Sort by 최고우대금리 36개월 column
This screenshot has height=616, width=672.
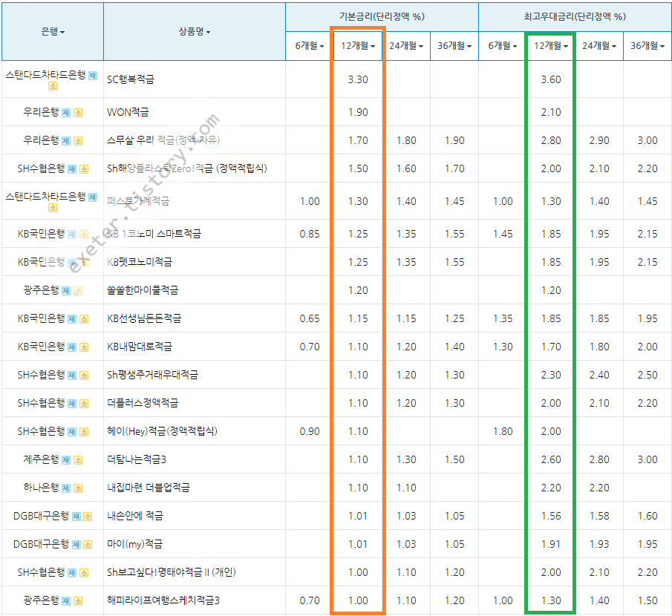(x=647, y=46)
